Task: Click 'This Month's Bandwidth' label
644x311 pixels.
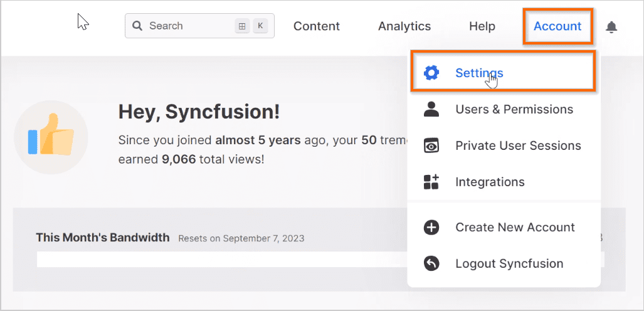Action: click(x=103, y=238)
